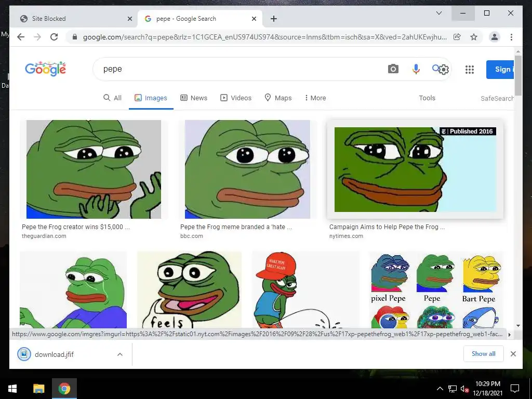Screen dimensions: 532x399
Task: Open the bbc.com source link
Action: [x=192, y=236]
